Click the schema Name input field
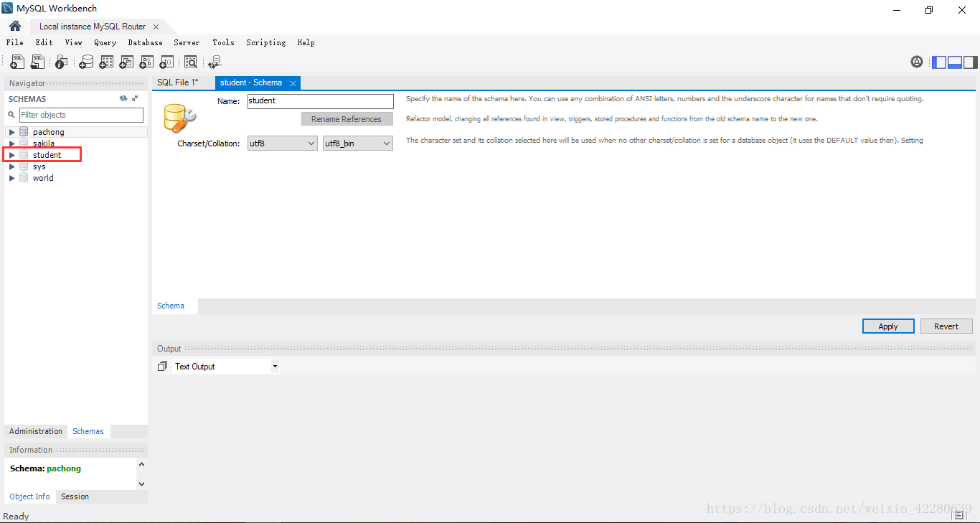980x523 pixels. pyautogui.click(x=321, y=101)
